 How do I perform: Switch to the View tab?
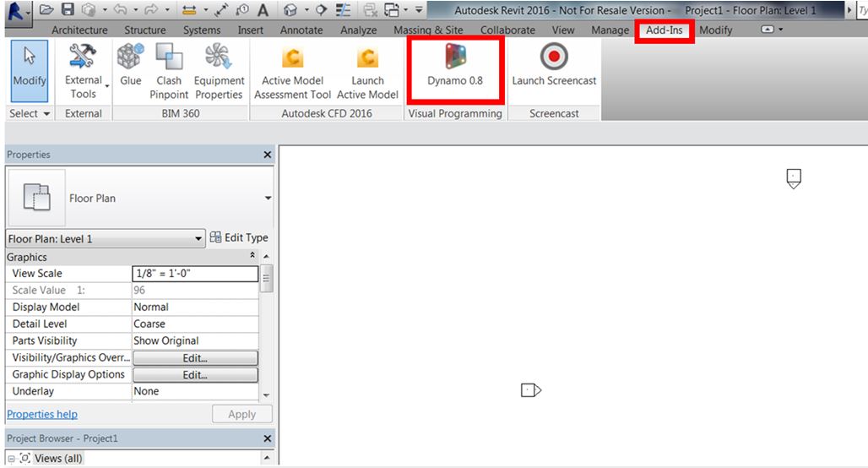tap(563, 30)
